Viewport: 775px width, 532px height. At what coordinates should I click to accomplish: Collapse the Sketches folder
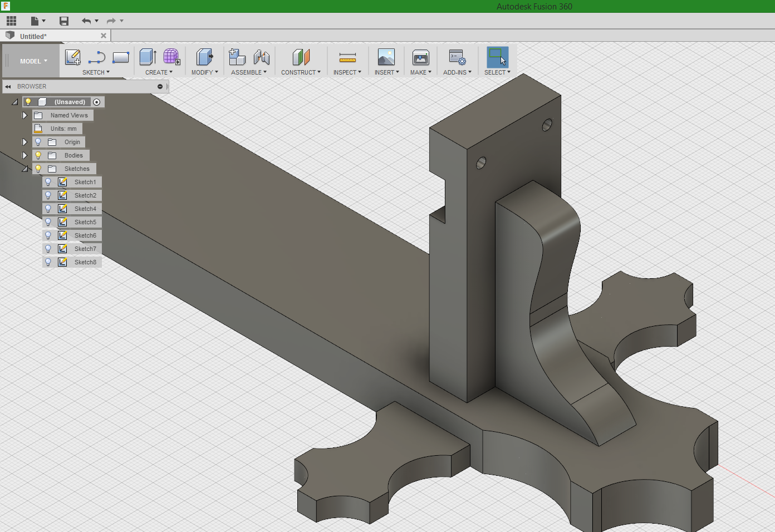coord(24,169)
